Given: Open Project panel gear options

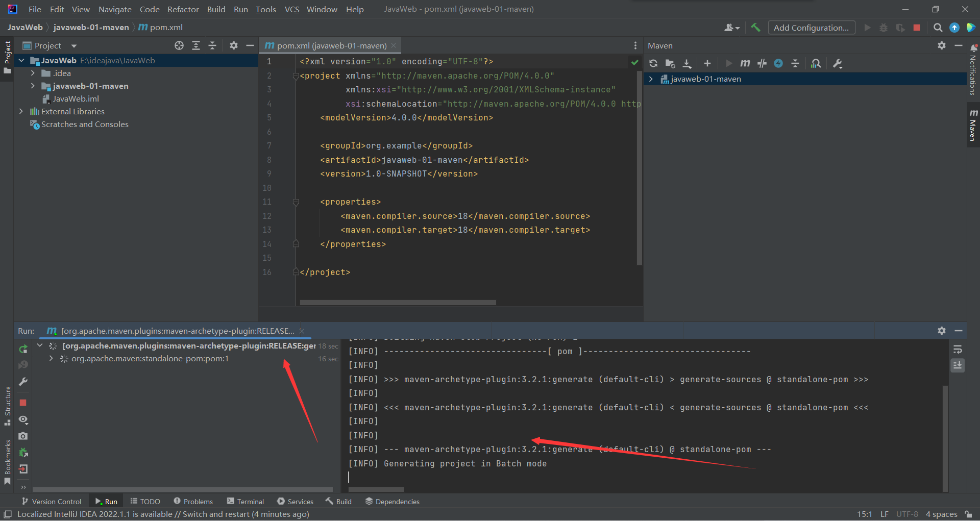Looking at the screenshot, I should click(x=234, y=45).
